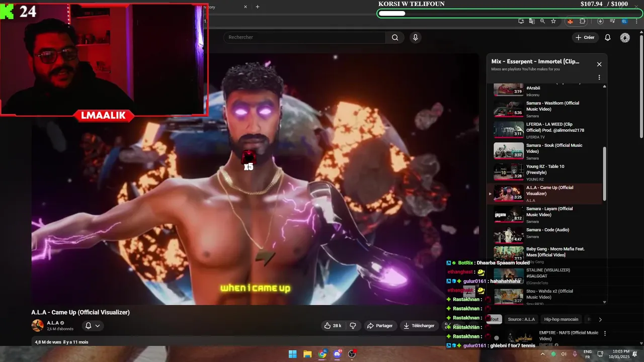Open options menu for EMP1RE - NAFS video
644x362 pixels.
[x=605, y=333]
